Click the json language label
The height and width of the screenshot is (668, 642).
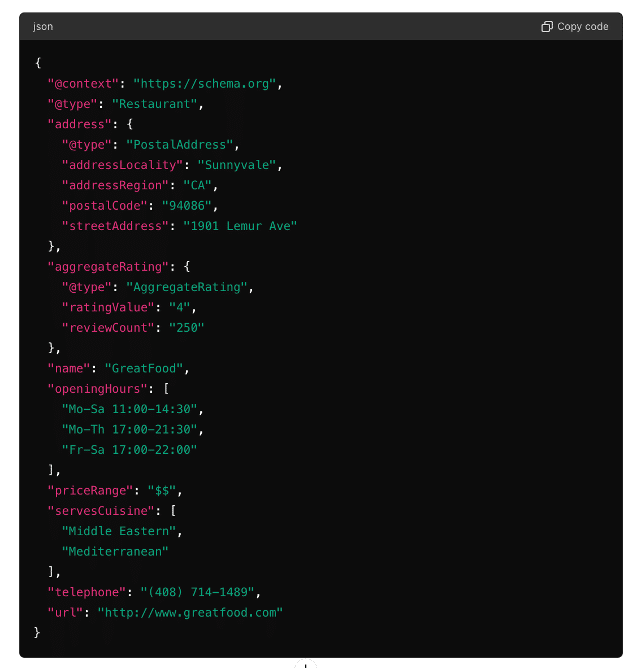tap(43, 26)
